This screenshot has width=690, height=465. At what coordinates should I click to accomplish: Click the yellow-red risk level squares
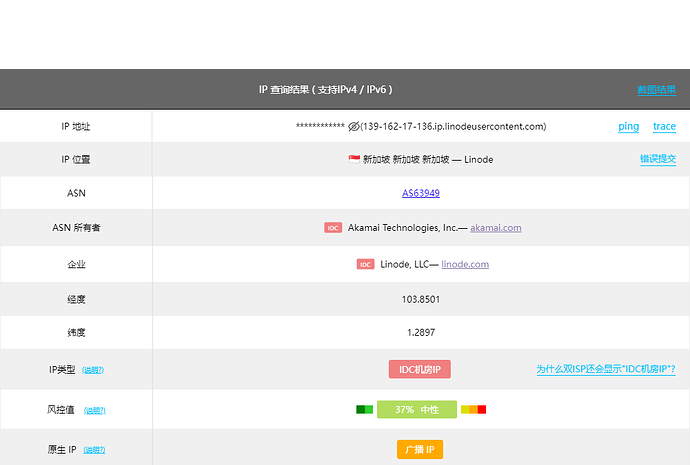473,410
